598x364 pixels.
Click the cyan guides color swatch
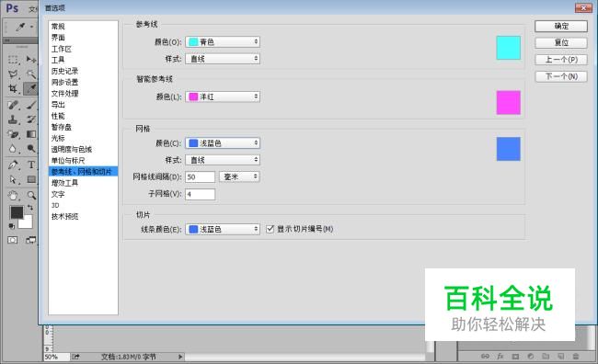point(509,48)
